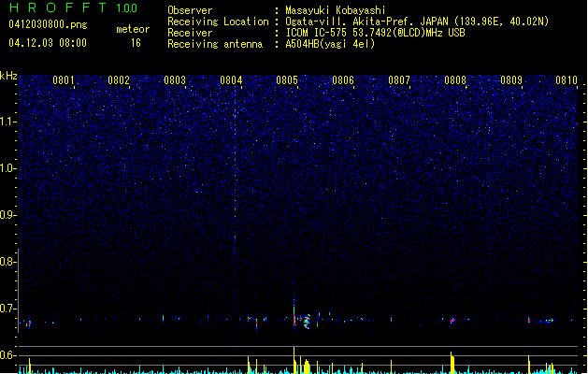Select the file name 0412030800.png
The image size is (588, 374).
point(48,24)
